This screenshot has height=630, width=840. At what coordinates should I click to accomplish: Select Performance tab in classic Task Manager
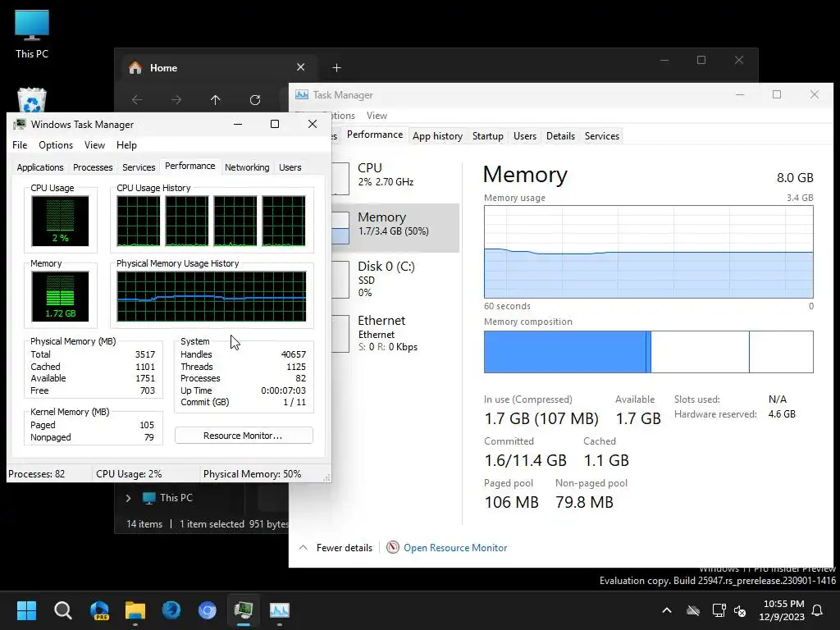(189, 166)
